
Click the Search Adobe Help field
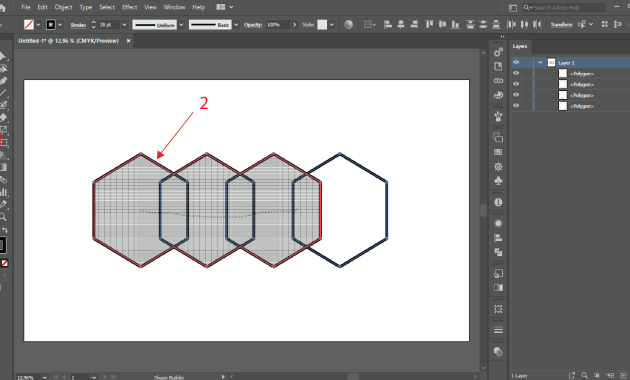pyautogui.click(x=564, y=8)
